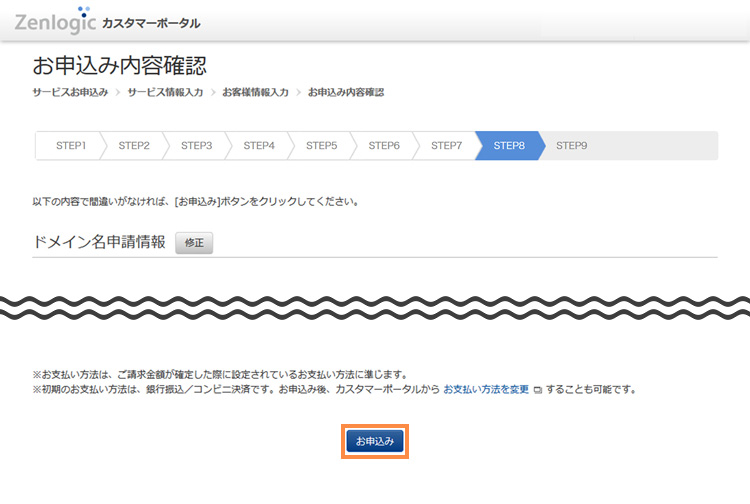Go to the サービス情報入力 breadcrumb

click(x=165, y=92)
